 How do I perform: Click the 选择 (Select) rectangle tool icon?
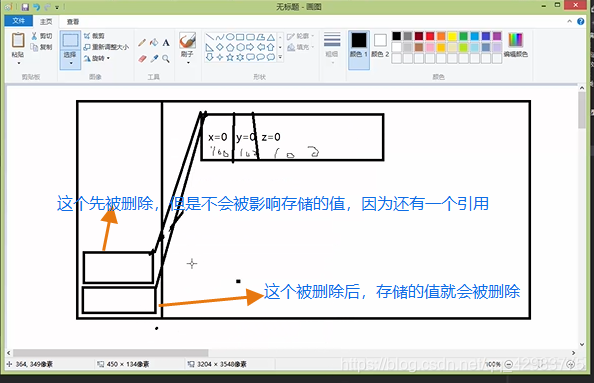[x=70, y=41]
